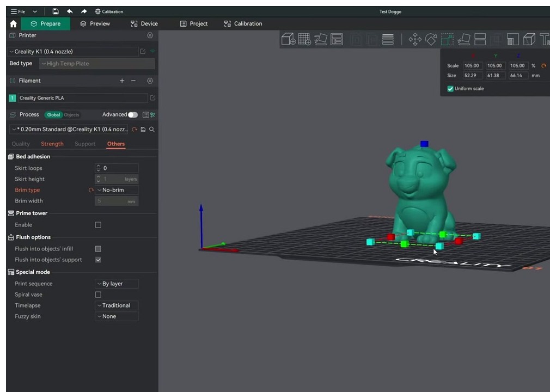Open the Timelapse Traditional dropdown
This screenshot has height=392, width=550.
pos(117,305)
